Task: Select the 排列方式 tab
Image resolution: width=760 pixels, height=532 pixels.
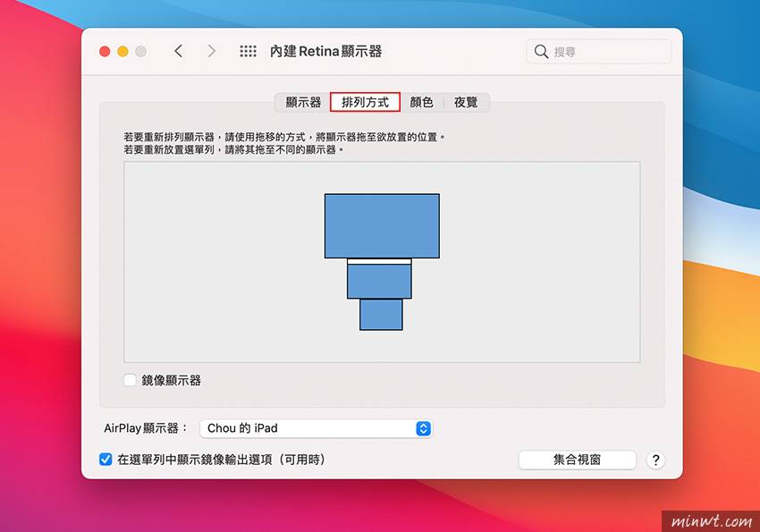Action: click(x=365, y=102)
